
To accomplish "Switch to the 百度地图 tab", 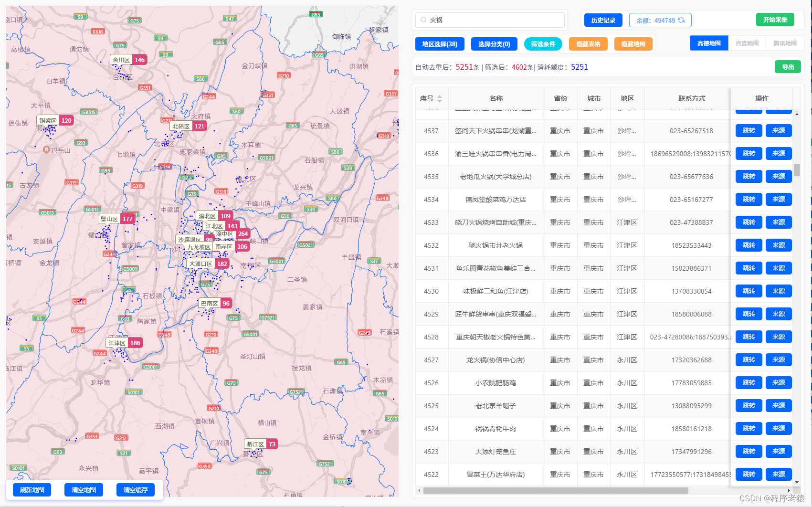I will pos(747,43).
